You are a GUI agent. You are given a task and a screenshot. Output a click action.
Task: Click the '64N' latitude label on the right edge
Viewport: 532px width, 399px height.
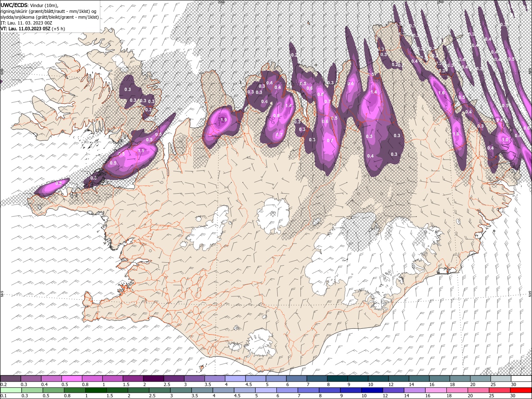[x=530, y=294]
